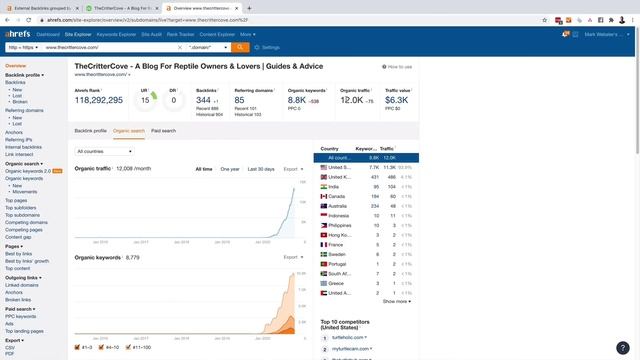Open Referring domains in sidebar
Viewport: 640px width, 360px height.
[24, 110]
